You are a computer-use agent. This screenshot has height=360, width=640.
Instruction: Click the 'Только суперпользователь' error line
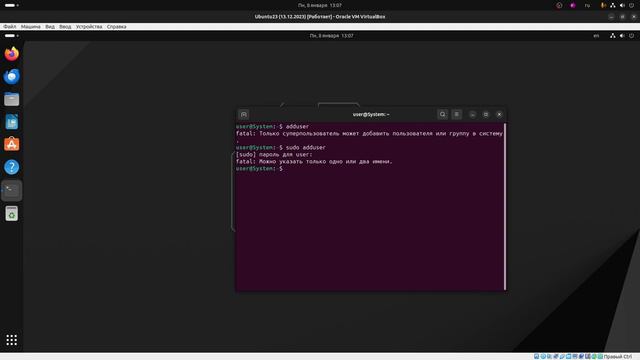[369, 133]
